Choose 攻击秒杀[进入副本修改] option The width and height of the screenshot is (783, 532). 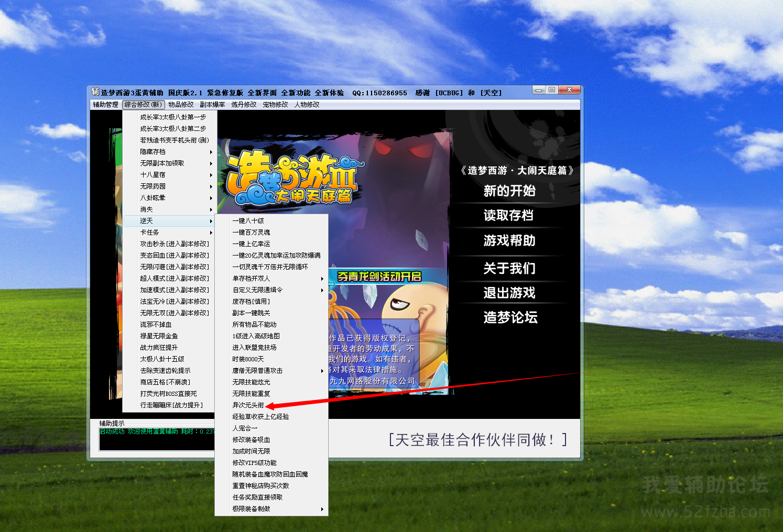(169, 244)
